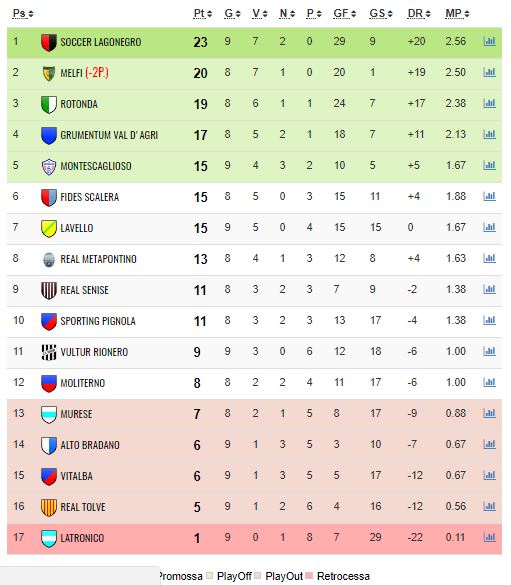Open stats chart icon for Lavello
The image size is (511, 585).
[x=489, y=227]
